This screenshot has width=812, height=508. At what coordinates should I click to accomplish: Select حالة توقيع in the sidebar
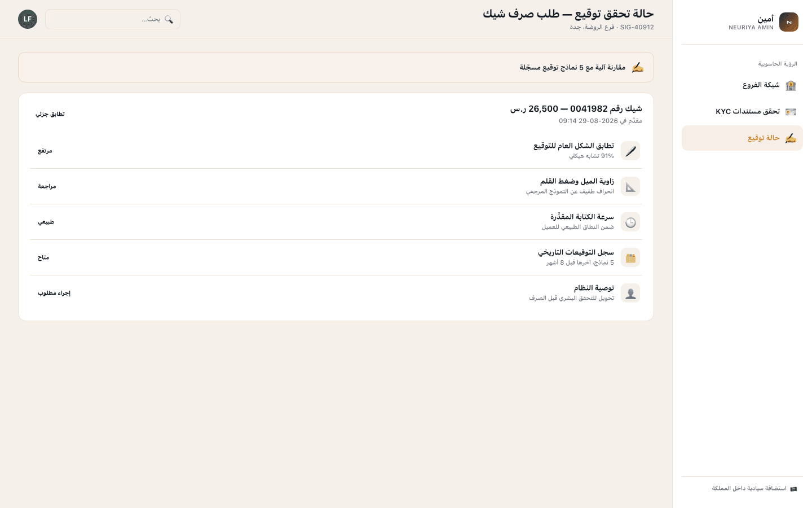(742, 138)
